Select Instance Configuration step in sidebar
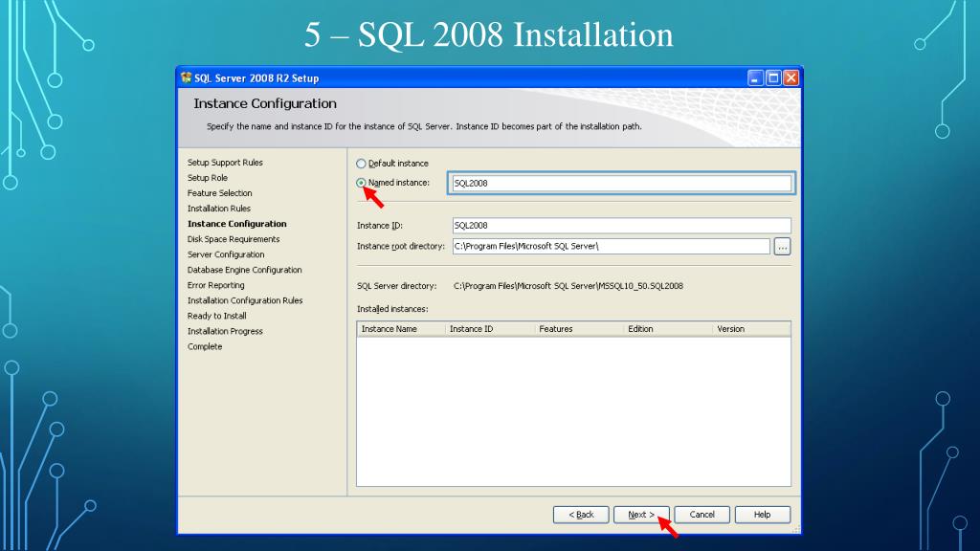The height and width of the screenshot is (551, 980). [237, 224]
